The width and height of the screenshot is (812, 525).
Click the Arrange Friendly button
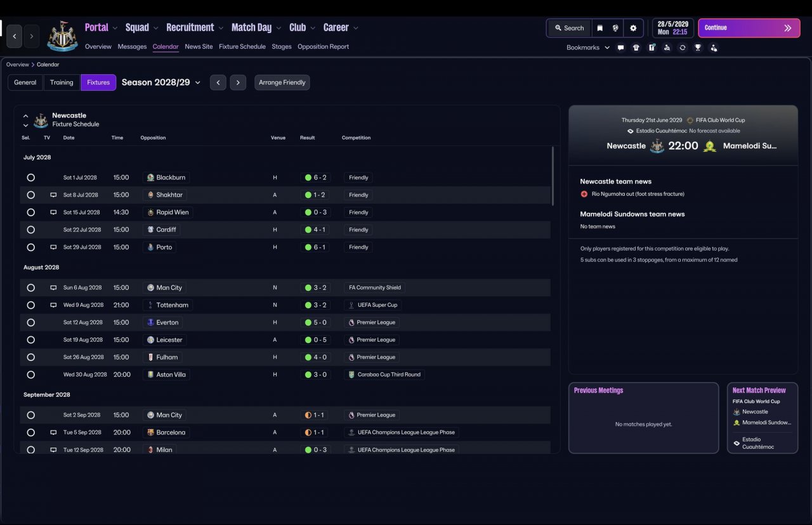pos(282,82)
